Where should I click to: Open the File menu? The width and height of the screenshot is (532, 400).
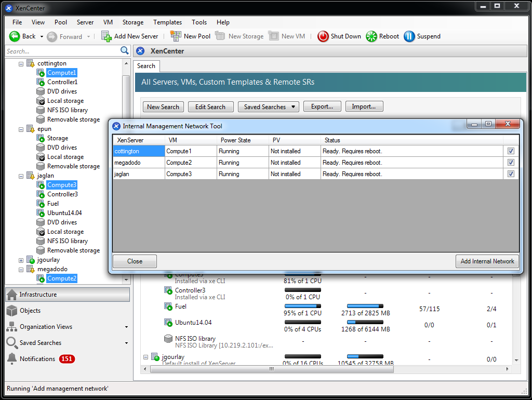pyautogui.click(x=17, y=22)
